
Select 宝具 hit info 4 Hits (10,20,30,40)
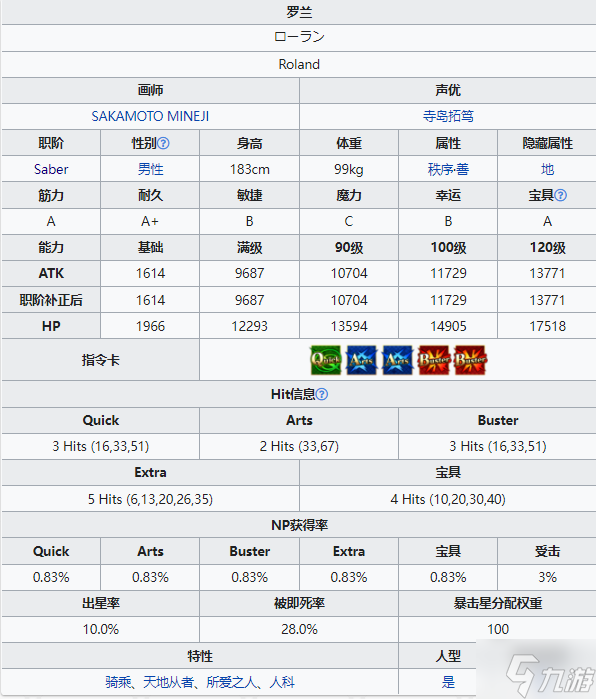(x=448, y=499)
